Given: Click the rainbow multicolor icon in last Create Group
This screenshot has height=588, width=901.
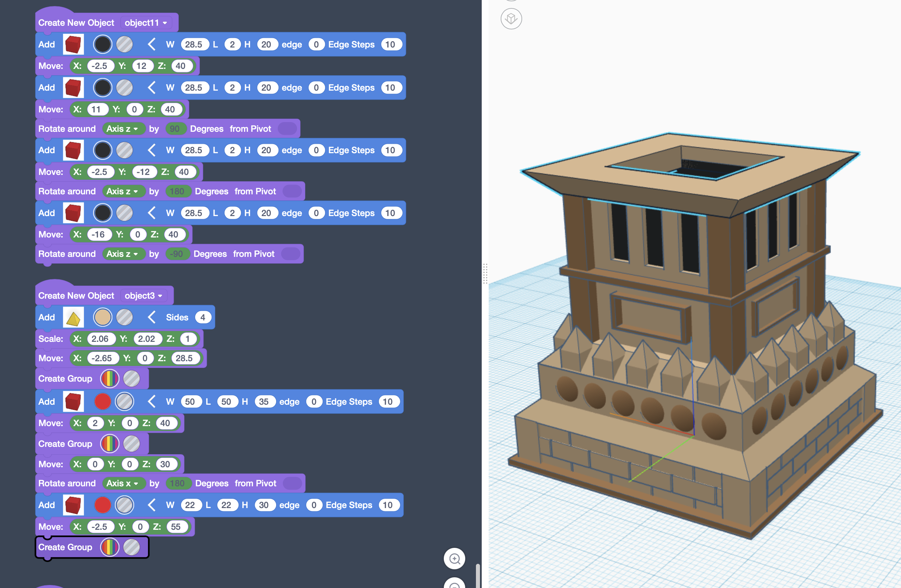Looking at the screenshot, I should [110, 547].
